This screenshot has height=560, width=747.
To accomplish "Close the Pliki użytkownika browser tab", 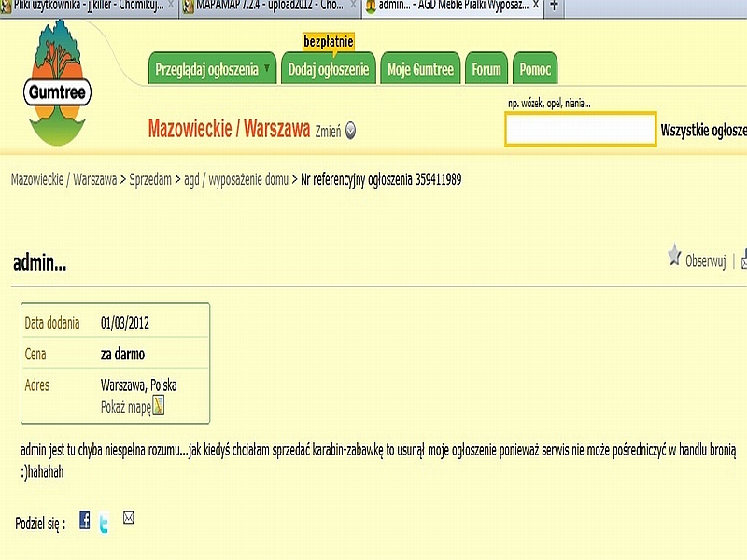I will pos(171,6).
